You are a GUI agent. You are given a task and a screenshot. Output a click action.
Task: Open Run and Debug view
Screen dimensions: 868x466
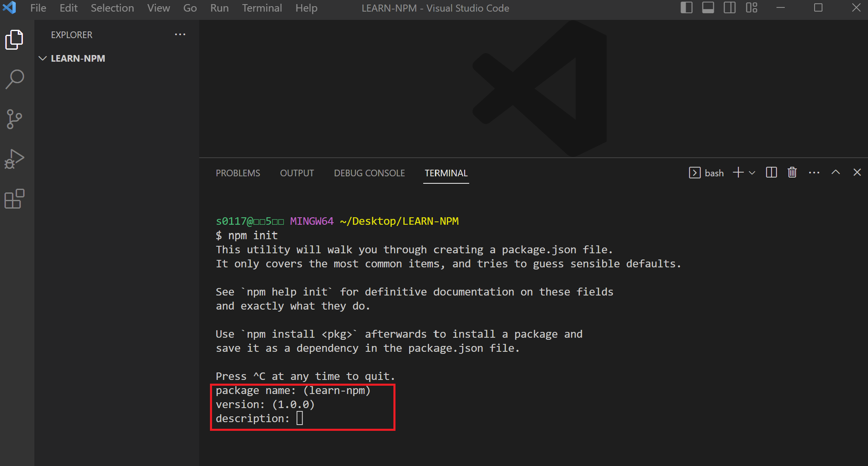[x=14, y=159]
